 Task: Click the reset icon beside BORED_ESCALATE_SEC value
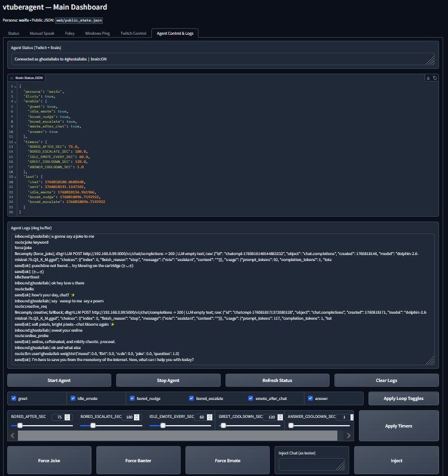pos(138,417)
